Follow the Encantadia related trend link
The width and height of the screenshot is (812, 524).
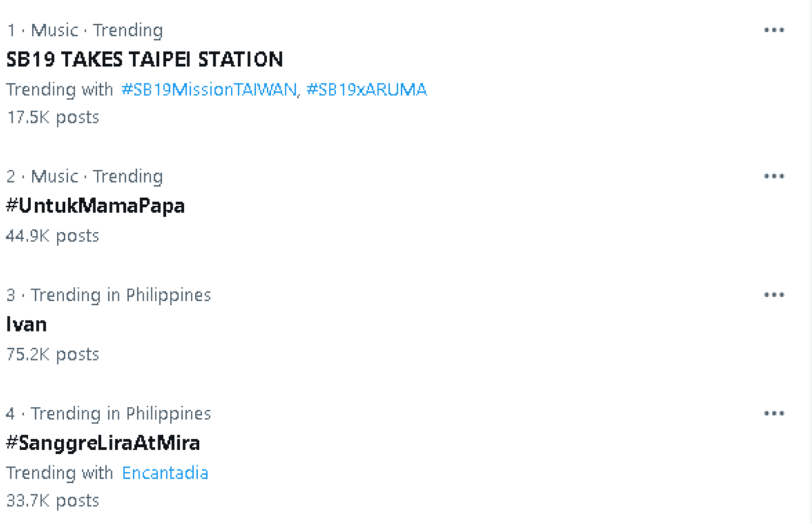[x=165, y=473]
